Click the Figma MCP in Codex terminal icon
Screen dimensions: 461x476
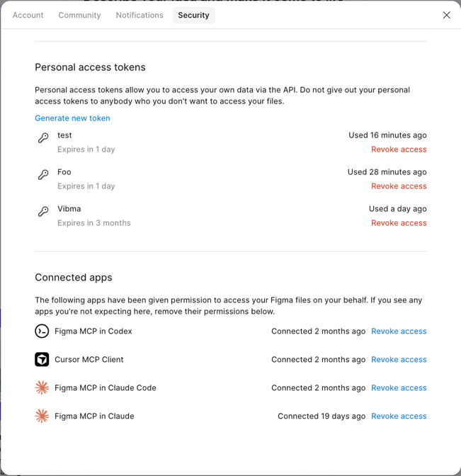tap(42, 331)
